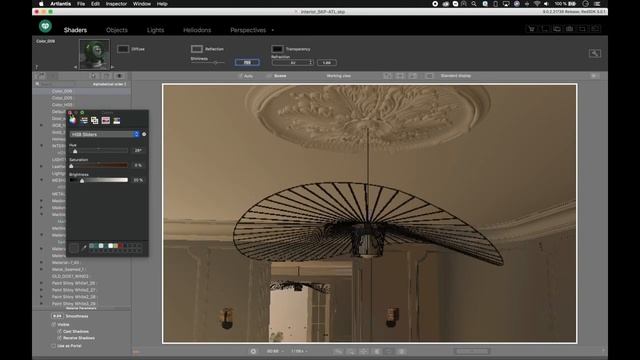Click the second top-right toolbar icon
Image resolution: width=640 pixels, height=360 pixels.
click(544, 29)
